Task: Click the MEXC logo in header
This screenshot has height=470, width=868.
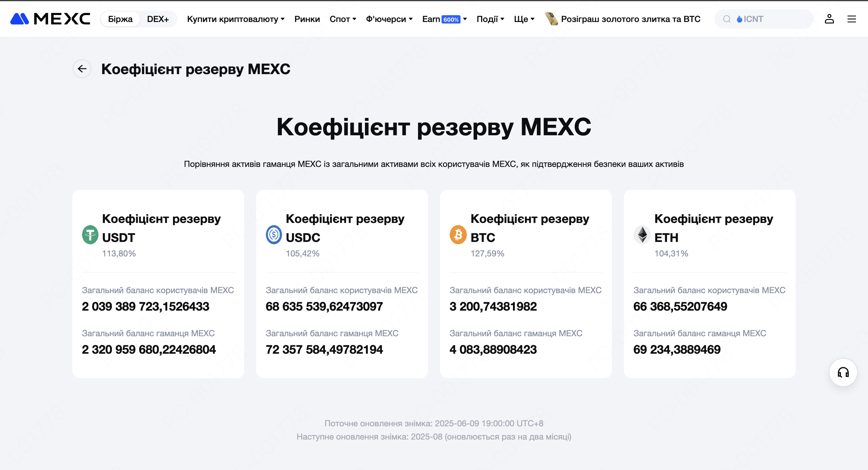Action: pos(50,19)
